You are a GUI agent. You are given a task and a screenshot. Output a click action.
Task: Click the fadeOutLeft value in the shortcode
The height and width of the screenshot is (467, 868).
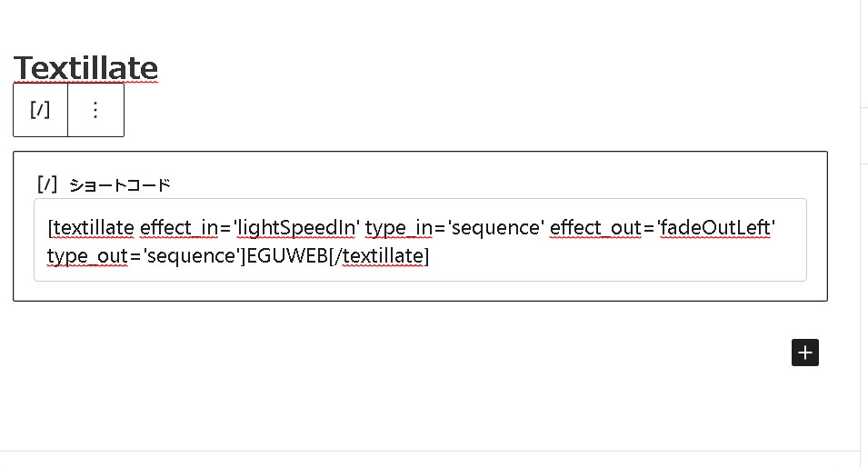[716, 227]
